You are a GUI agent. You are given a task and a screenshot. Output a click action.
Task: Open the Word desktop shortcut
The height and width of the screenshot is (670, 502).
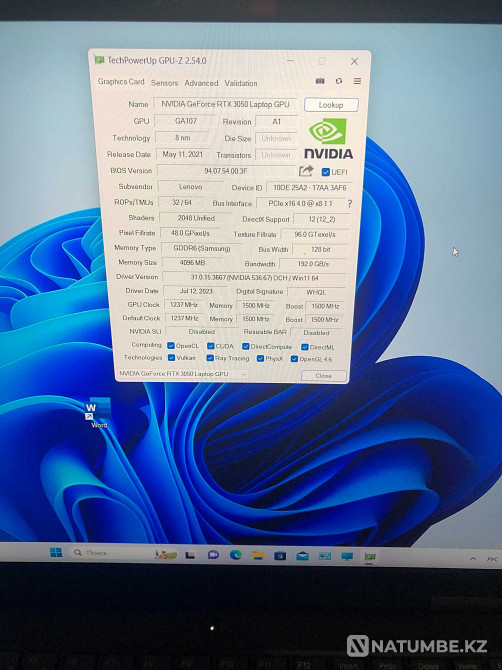(99, 413)
